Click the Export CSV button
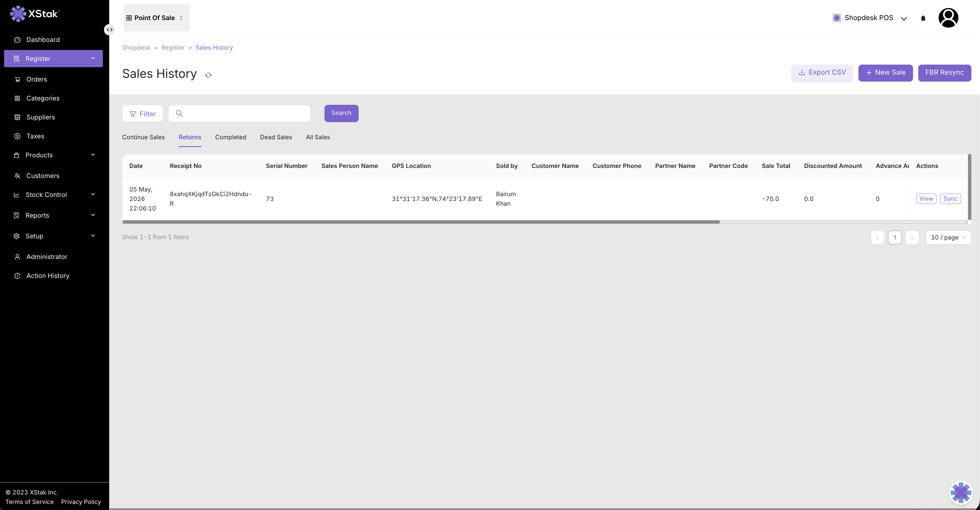980x510 pixels. coord(822,73)
